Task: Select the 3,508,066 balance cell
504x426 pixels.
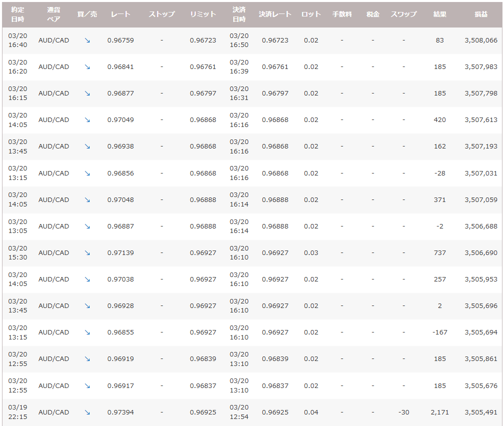Action: point(480,40)
